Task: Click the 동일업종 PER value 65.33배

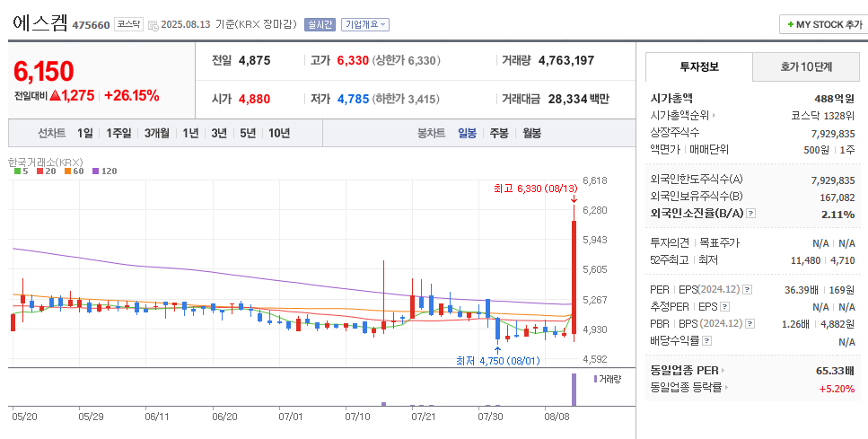Action: (x=836, y=371)
